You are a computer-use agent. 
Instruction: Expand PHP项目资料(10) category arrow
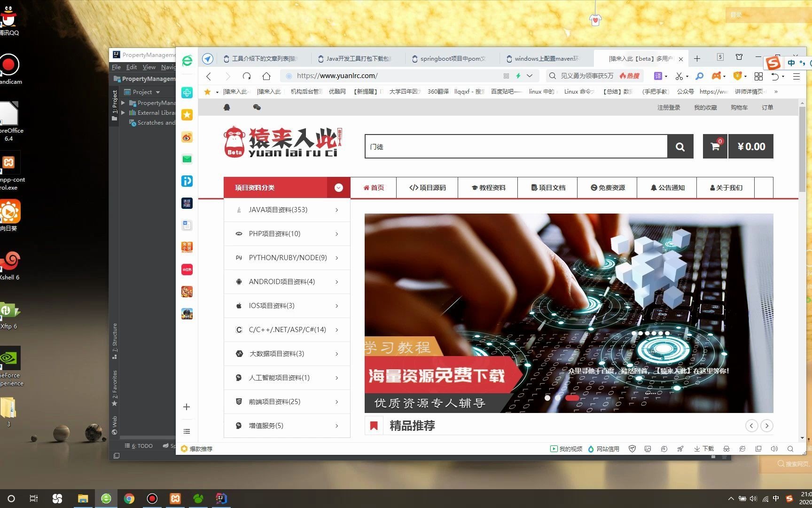coord(337,234)
